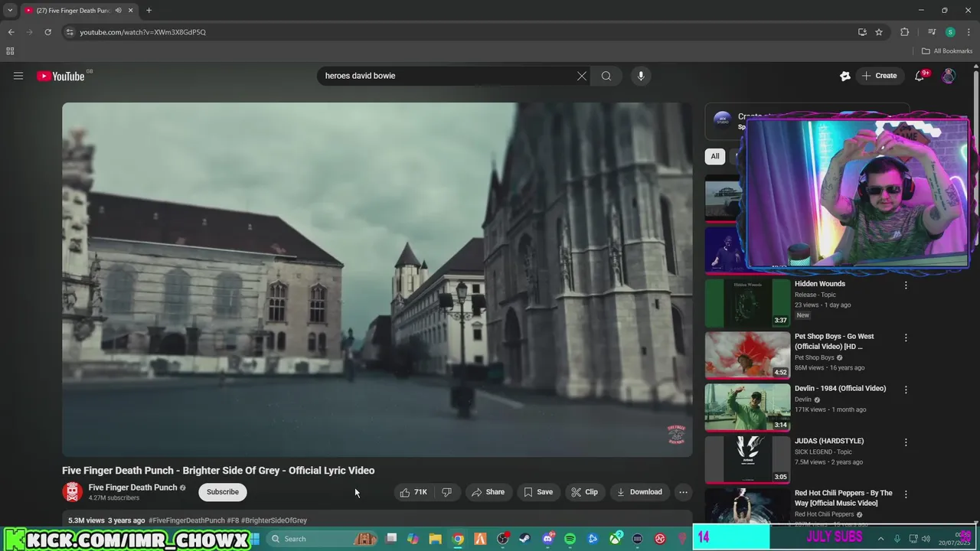The image size is (980, 551).
Task: Click Windows taskbar Search box
Action: click(x=322, y=539)
